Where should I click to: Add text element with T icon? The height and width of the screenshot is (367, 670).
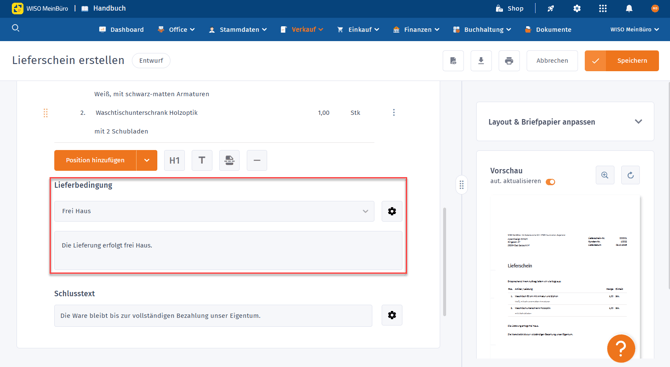point(202,160)
